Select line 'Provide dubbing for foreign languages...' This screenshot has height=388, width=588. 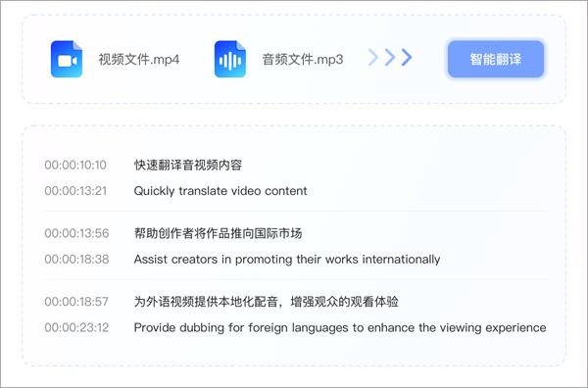click(340, 327)
